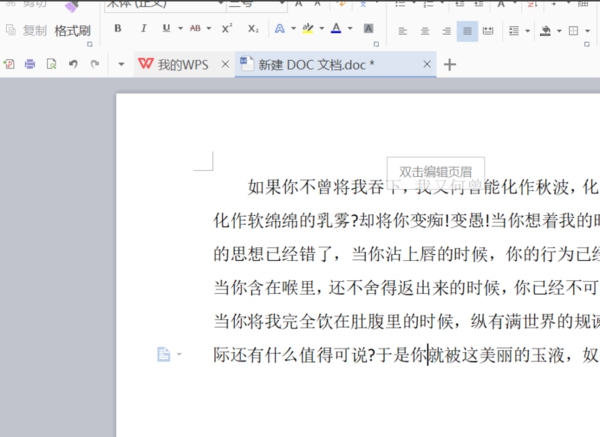Expand the quick access toolbar customize arrow

[121, 64]
